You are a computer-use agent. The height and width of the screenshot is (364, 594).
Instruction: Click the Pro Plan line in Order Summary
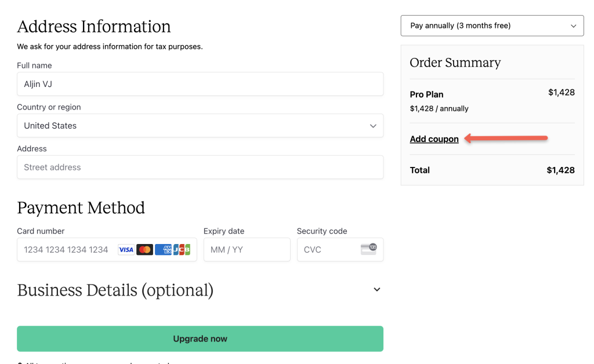tap(426, 94)
